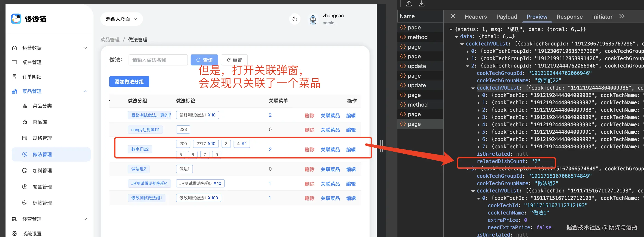This screenshot has height=237, width=644.
Task: Click the 重置 reset button
Action: 234,60
